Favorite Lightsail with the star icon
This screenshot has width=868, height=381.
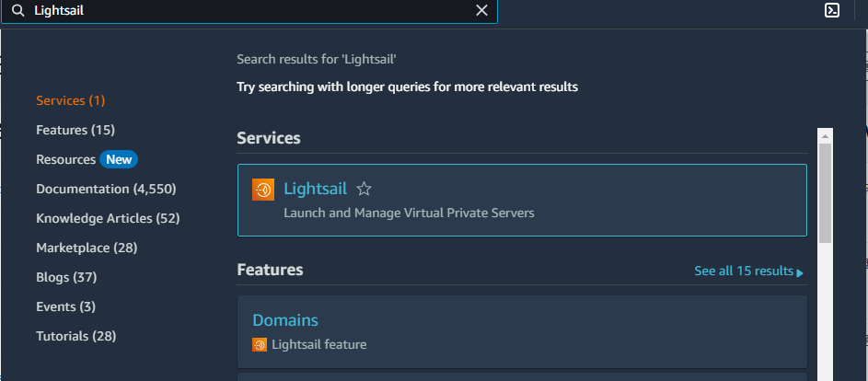click(x=364, y=189)
